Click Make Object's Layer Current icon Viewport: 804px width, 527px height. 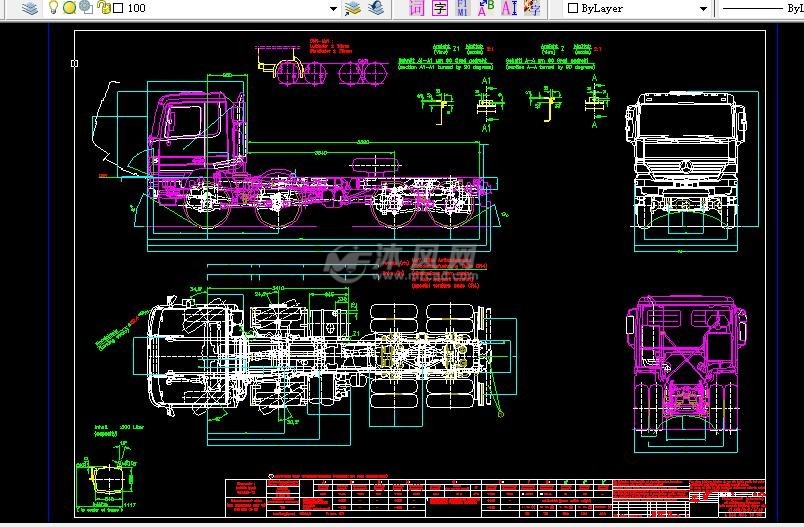(353, 8)
